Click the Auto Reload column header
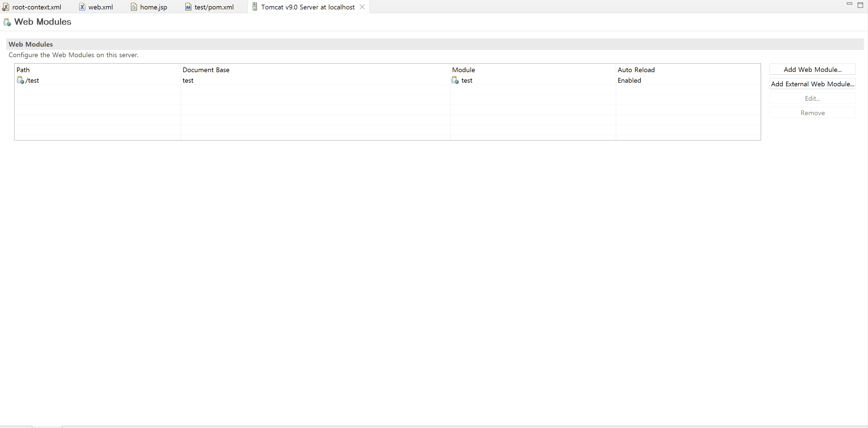 pos(688,70)
